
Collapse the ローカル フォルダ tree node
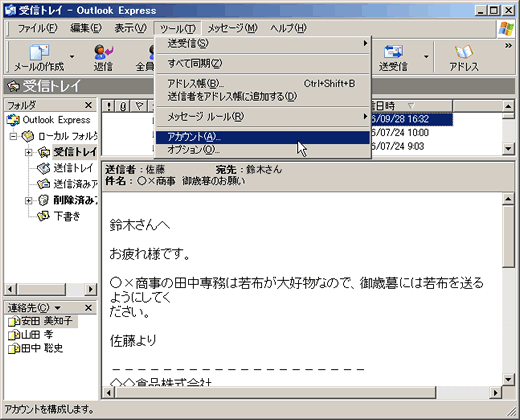point(13,136)
